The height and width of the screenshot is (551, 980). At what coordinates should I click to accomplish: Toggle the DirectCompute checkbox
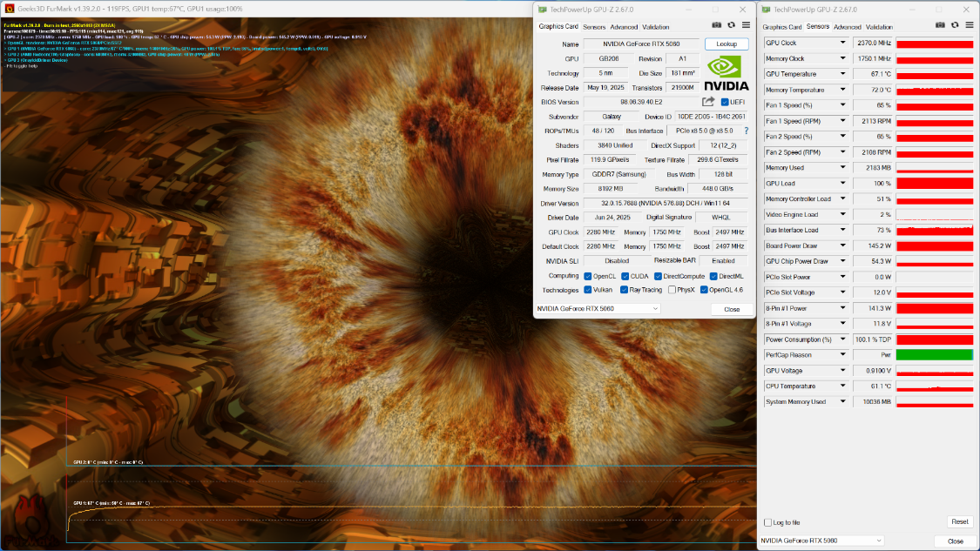(x=658, y=276)
